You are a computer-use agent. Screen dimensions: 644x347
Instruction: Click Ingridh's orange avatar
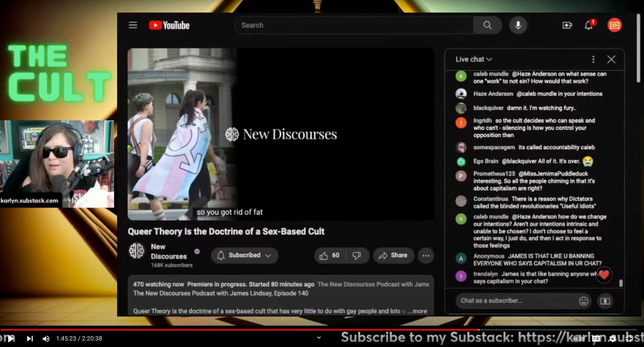(461, 123)
